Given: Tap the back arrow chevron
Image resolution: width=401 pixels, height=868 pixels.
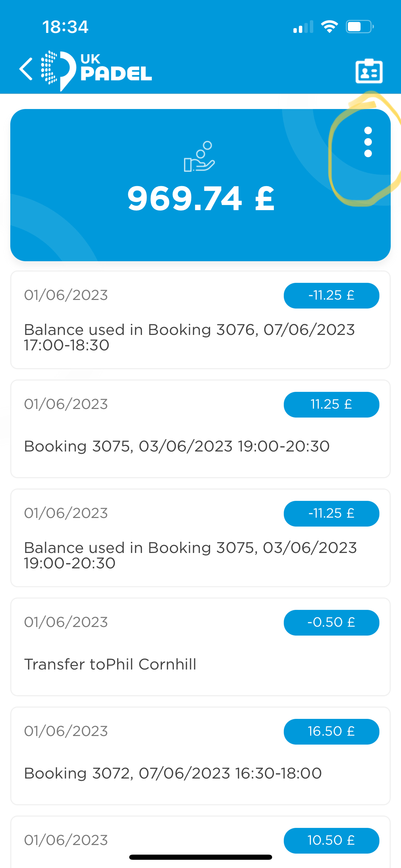Looking at the screenshot, I should tap(26, 69).
